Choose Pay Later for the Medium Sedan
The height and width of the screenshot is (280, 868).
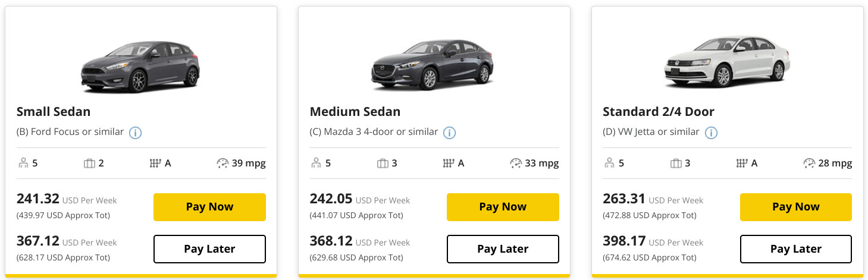tap(503, 249)
